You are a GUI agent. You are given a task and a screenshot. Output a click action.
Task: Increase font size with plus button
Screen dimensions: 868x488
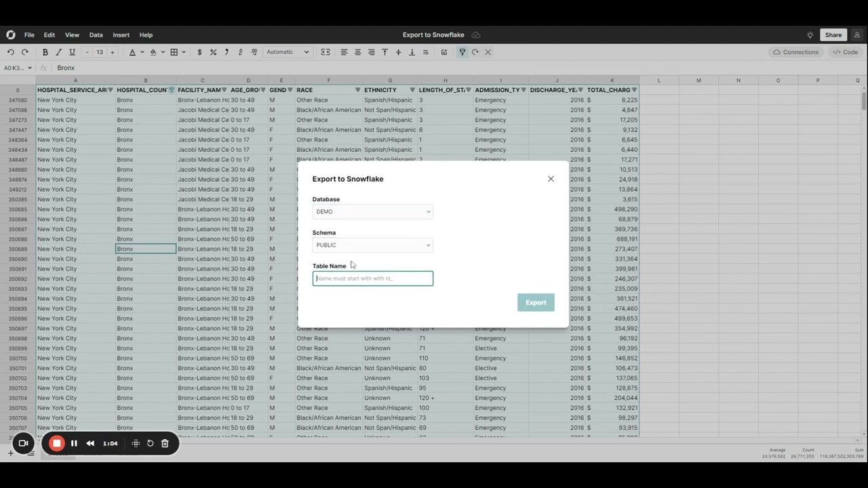coord(113,52)
